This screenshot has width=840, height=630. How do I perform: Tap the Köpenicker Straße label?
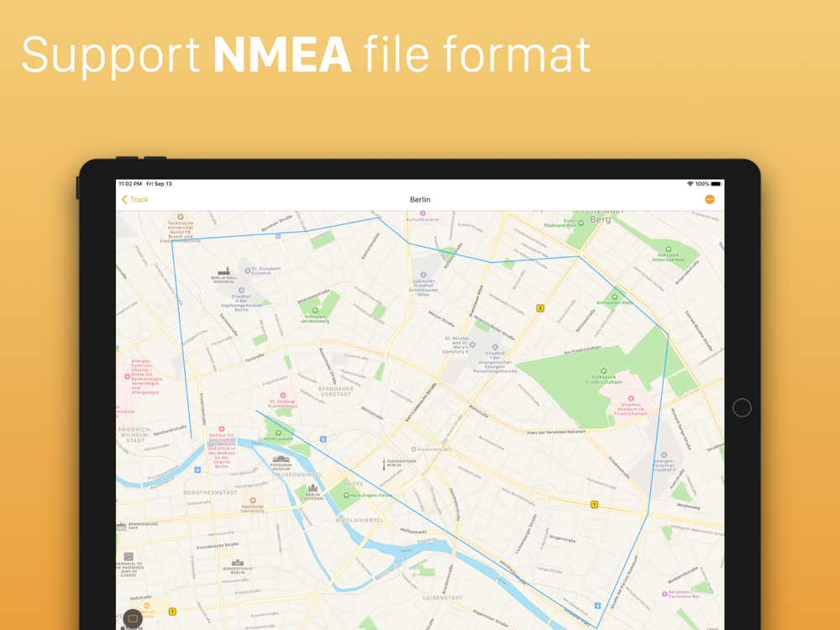tap(491, 617)
